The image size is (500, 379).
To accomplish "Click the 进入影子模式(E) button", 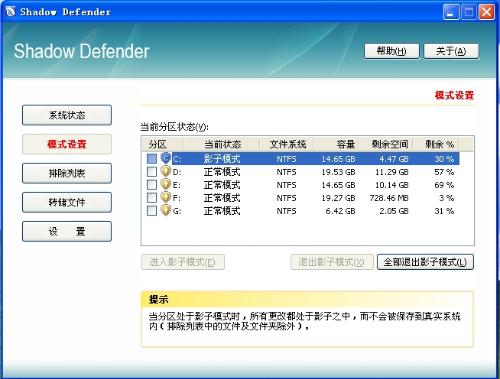I will pos(183,262).
